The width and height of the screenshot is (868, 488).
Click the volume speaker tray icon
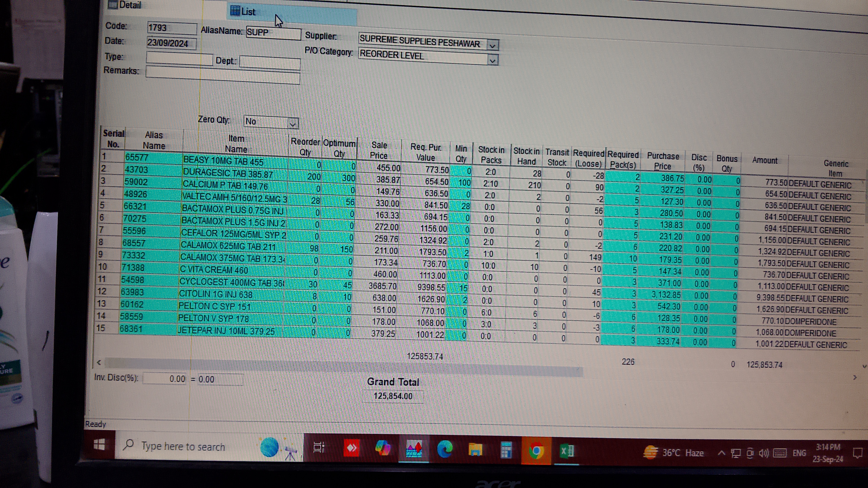763,453
